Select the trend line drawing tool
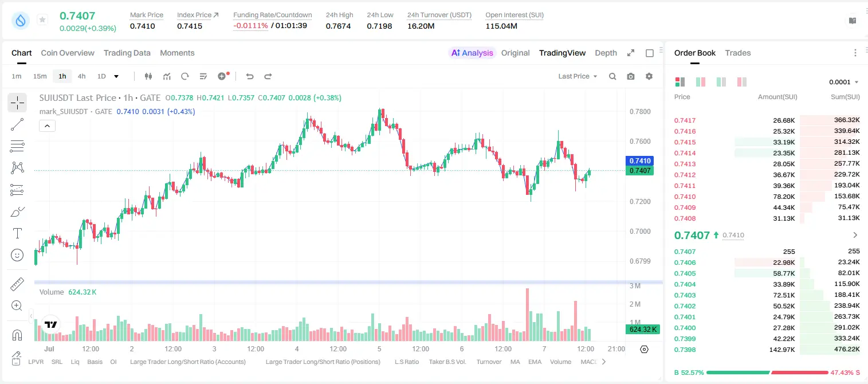Image resolution: width=868 pixels, height=384 pixels. coord(17,124)
